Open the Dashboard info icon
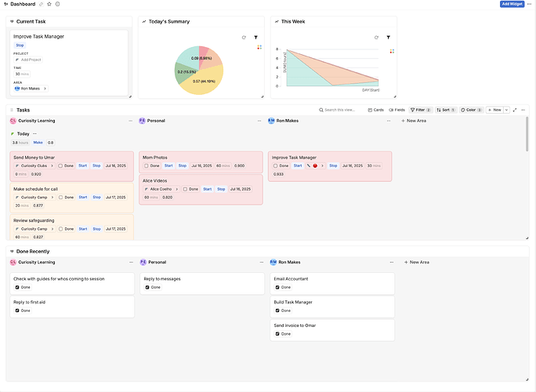Screen dimensions: 536x392 click(x=57, y=4)
